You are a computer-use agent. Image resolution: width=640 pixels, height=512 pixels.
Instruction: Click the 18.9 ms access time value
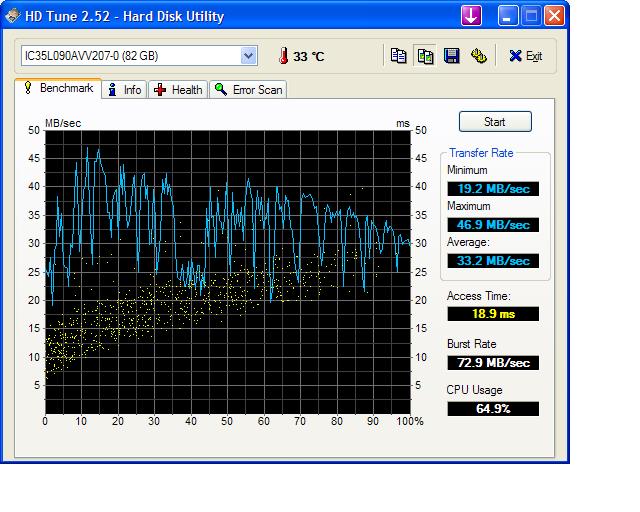point(493,314)
